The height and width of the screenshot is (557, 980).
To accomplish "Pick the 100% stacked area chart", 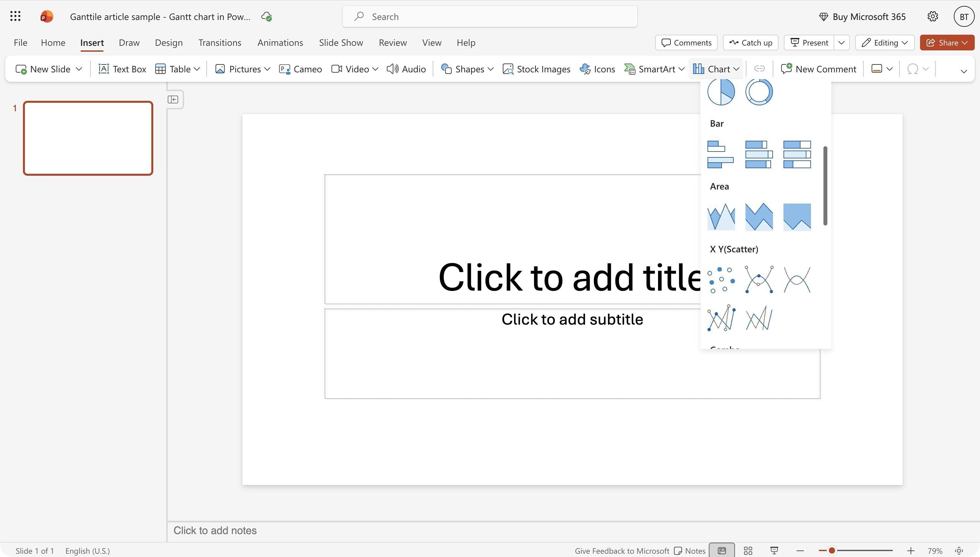I will point(797,217).
